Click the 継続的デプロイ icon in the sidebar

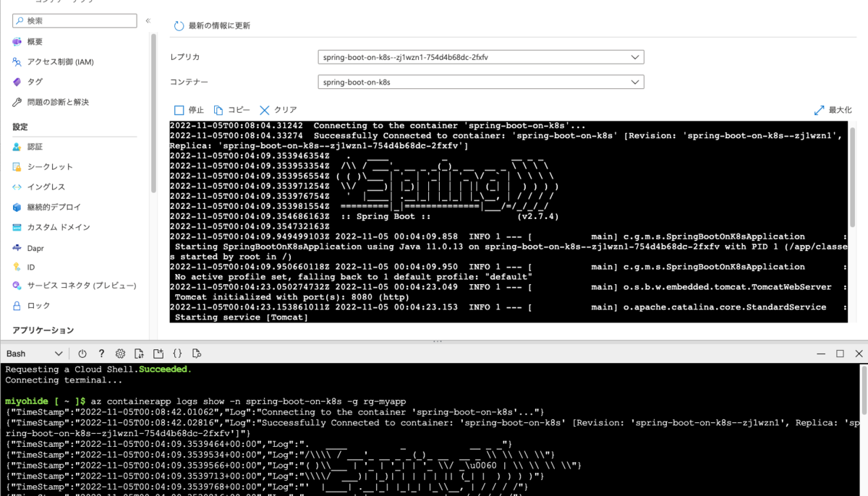click(x=17, y=207)
